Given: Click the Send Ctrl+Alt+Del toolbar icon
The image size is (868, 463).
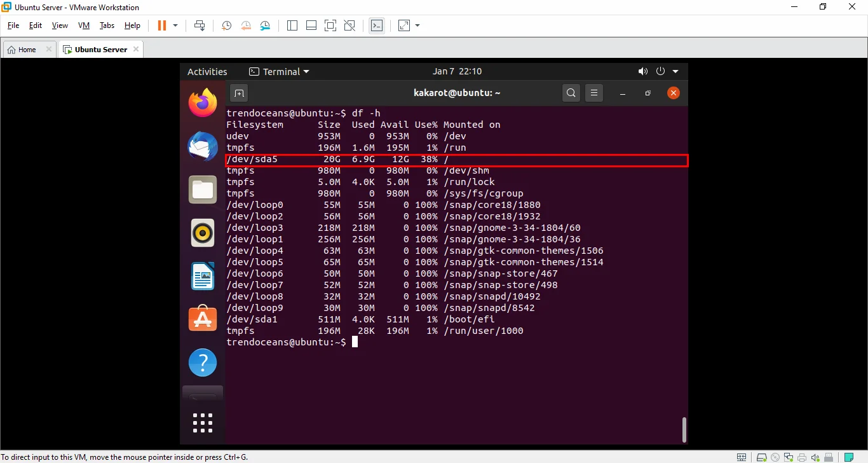Looking at the screenshot, I should 200,25.
